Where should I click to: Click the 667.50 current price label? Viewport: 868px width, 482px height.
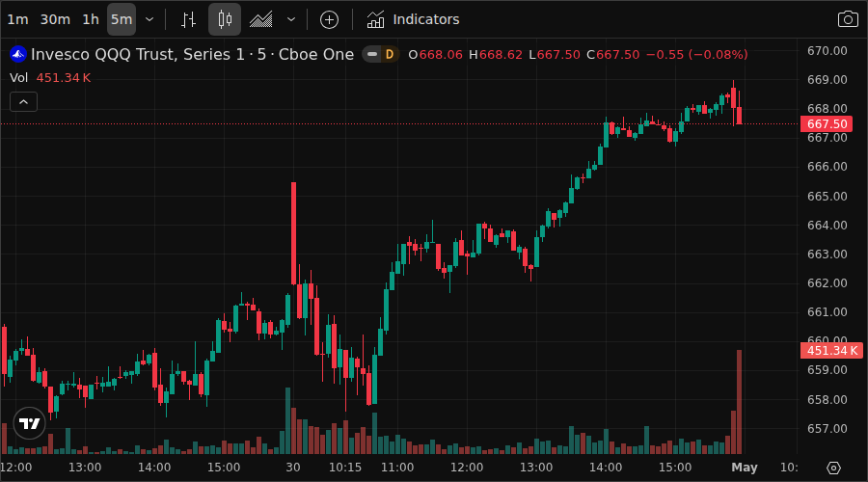tap(827, 124)
